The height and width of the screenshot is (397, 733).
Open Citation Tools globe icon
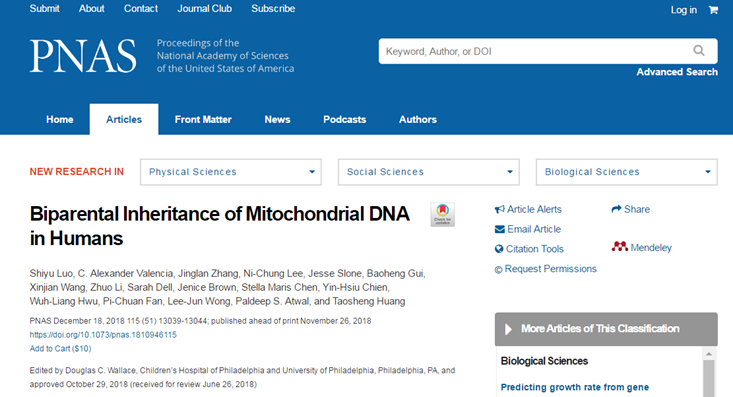point(499,249)
